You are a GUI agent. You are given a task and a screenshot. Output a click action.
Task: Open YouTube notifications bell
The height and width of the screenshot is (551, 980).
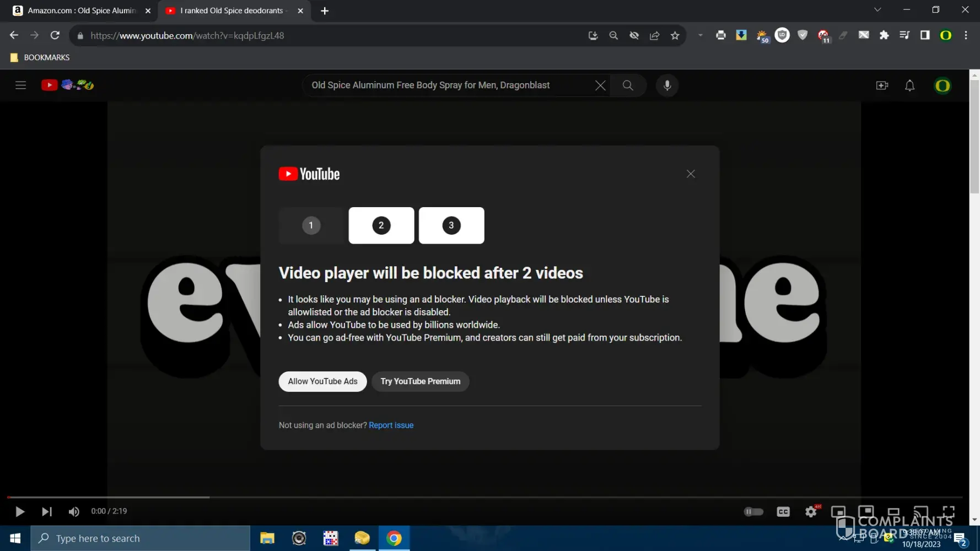coord(909,85)
